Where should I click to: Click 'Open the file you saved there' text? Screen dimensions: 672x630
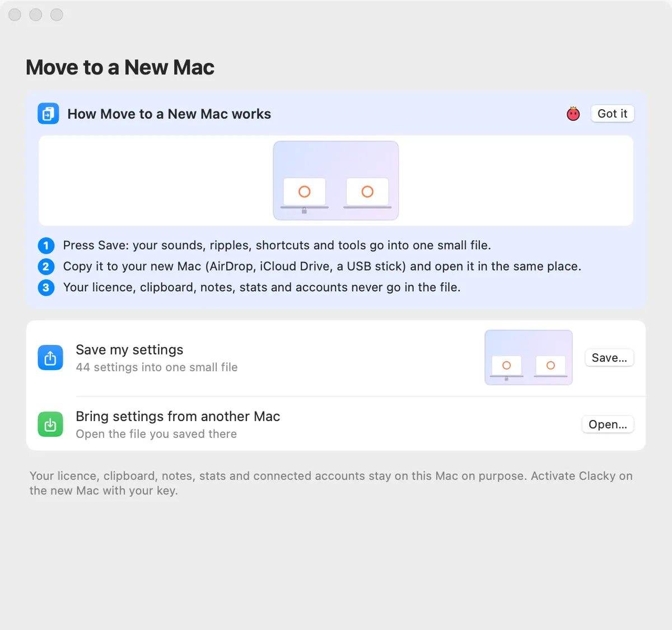[156, 434]
